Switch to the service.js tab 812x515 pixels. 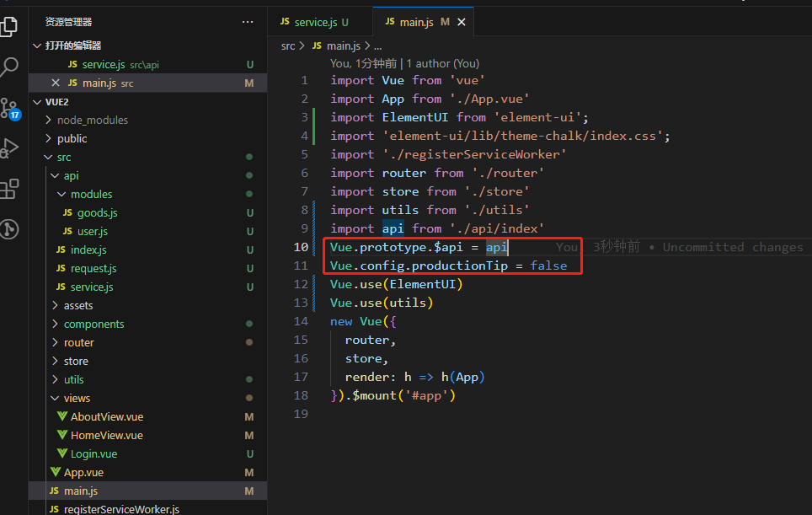click(314, 22)
